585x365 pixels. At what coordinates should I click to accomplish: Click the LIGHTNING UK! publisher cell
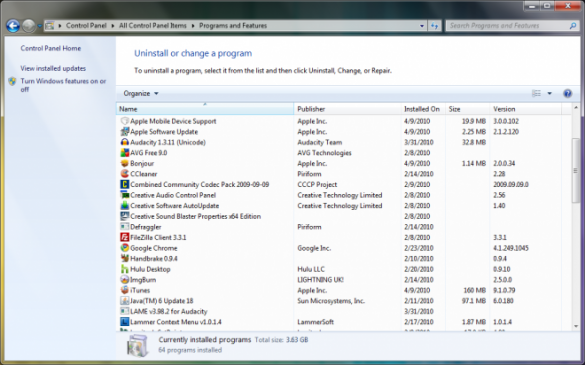click(x=320, y=280)
